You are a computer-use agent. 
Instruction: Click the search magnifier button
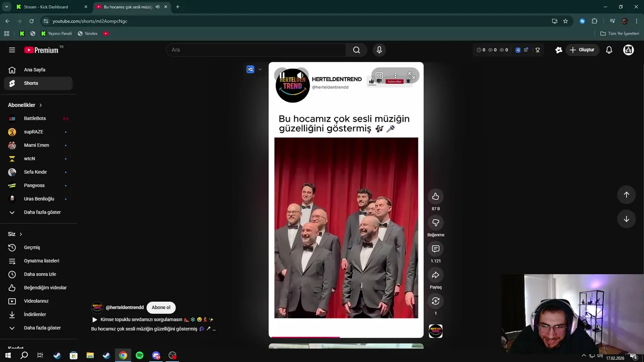(356, 50)
